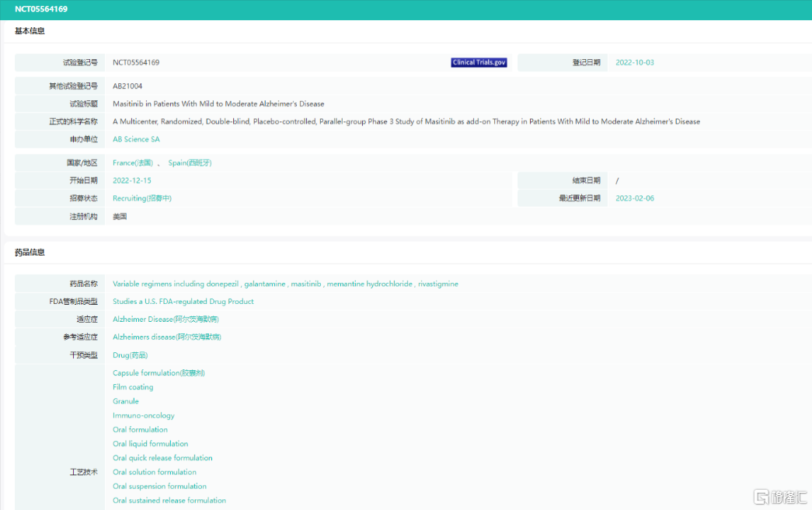The image size is (812, 510).
Task: Click the 开始日期 row label
Action: (x=83, y=181)
